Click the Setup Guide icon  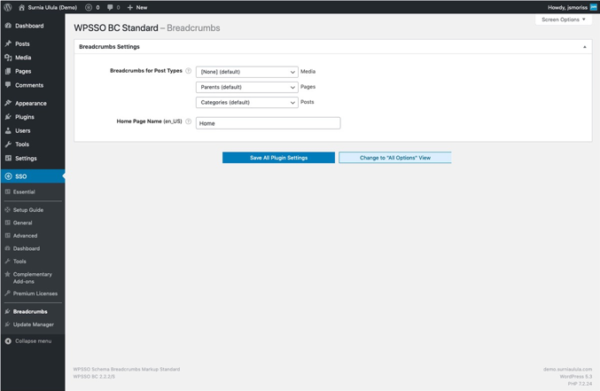[x=7, y=210]
